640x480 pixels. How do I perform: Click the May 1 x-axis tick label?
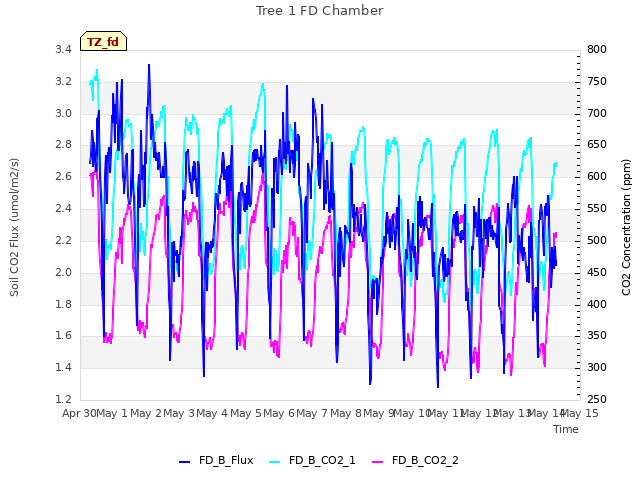click(112, 413)
